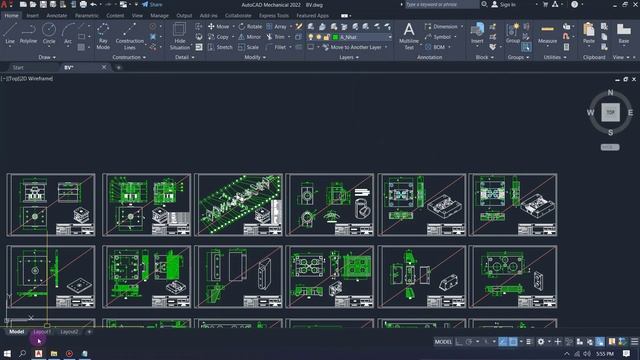The width and height of the screenshot is (640, 360).
Task: Select the Construction Lines tool
Action: tap(129, 36)
